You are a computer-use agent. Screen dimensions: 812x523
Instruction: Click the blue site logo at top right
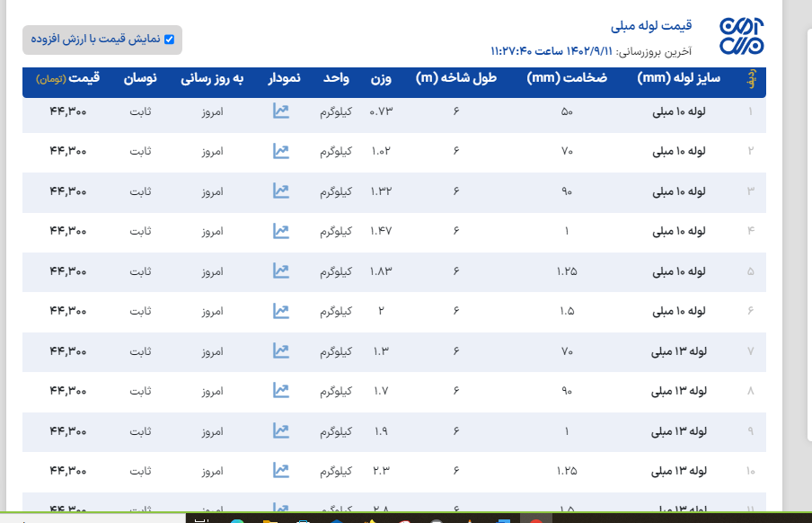742,36
